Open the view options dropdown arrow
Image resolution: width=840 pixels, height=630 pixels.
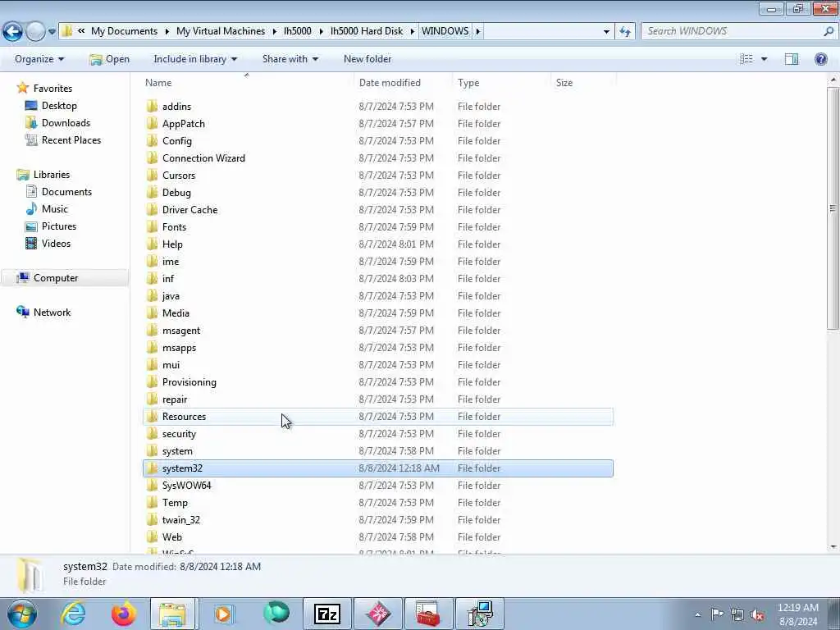tap(764, 59)
